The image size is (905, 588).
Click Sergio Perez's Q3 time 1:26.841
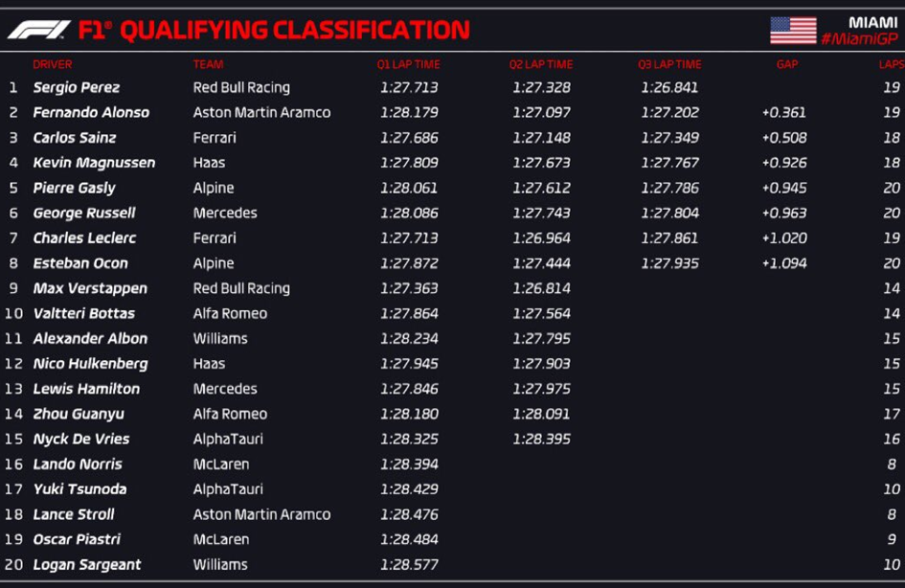tap(669, 88)
